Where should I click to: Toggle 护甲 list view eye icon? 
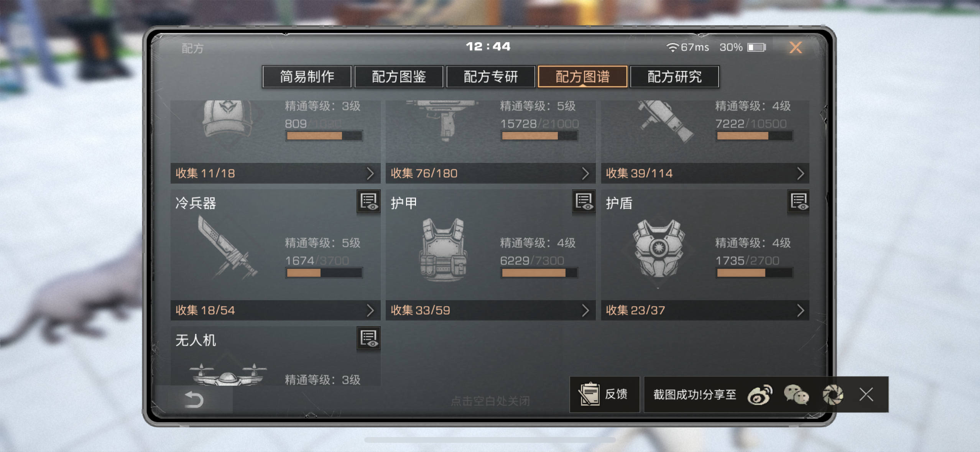coord(584,201)
